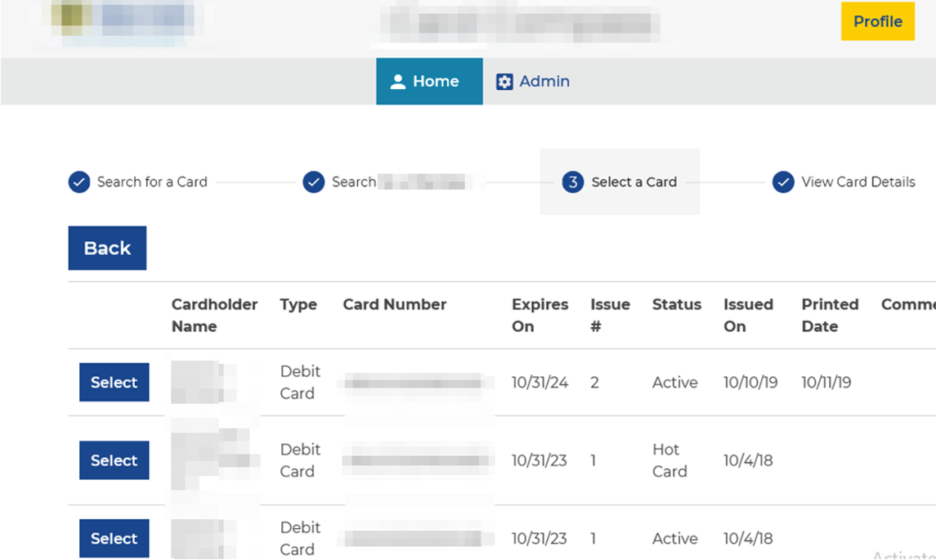
Task: Click the View Card Details step label
Action: 858,181
